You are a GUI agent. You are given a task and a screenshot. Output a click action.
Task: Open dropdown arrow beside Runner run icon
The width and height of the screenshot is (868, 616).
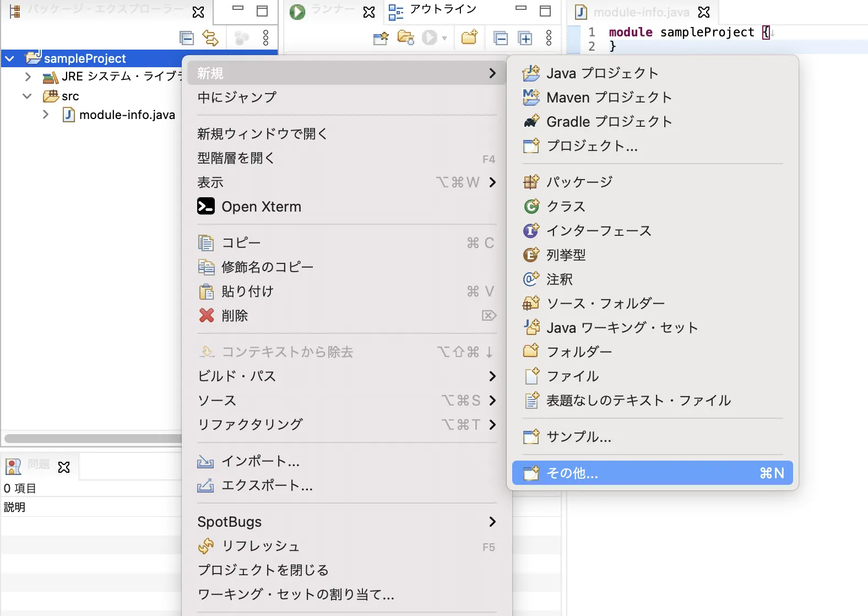coord(444,38)
